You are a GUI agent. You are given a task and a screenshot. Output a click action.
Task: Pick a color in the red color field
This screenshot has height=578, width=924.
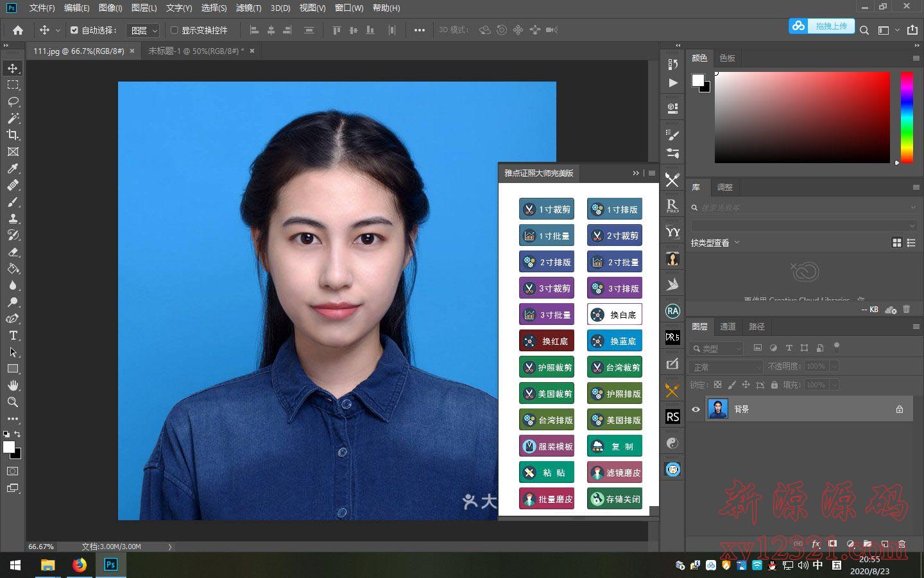(x=802, y=117)
